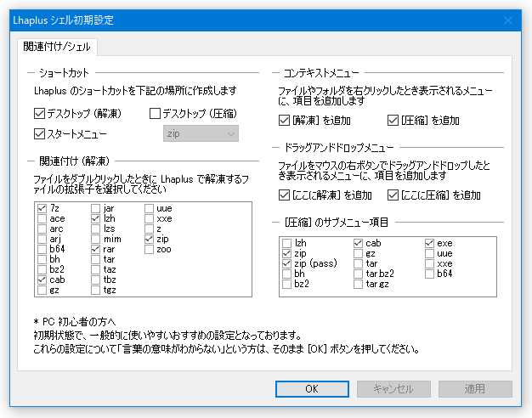Click the 適用 button
532x418 pixels.
(x=475, y=389)
